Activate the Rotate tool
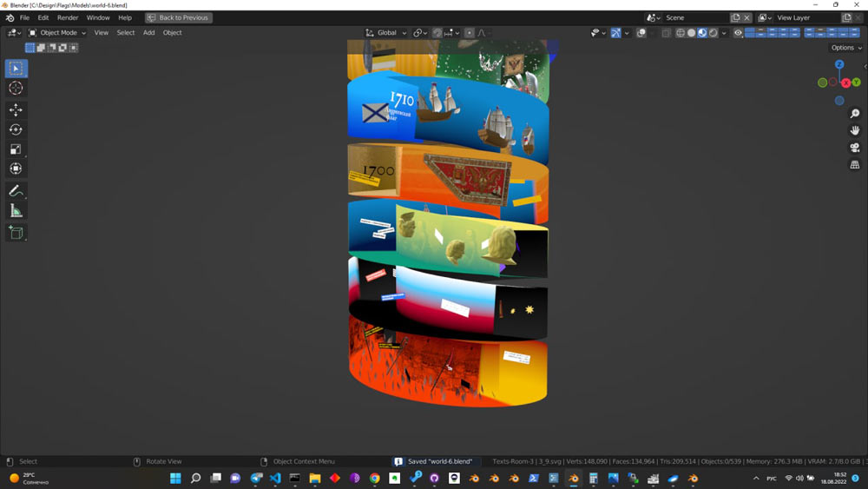 16,129
